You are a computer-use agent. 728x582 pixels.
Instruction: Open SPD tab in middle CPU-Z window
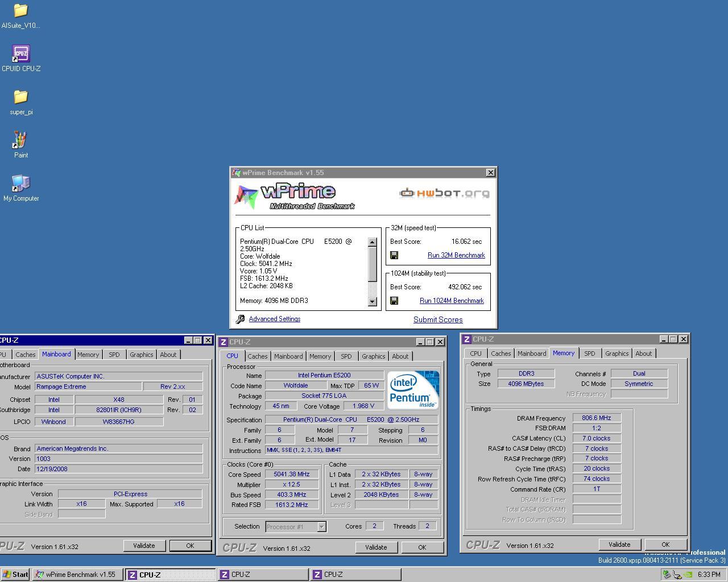point(346,356)
